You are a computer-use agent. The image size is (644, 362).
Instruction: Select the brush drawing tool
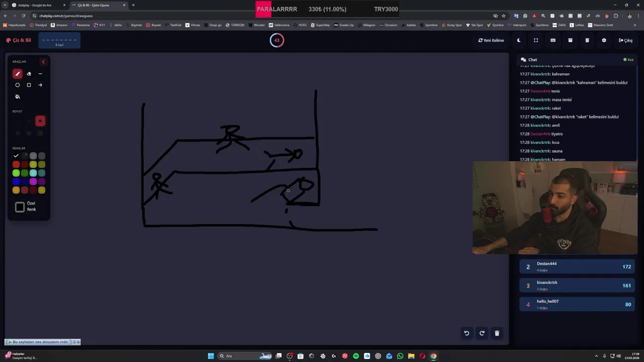click(18, 73)
